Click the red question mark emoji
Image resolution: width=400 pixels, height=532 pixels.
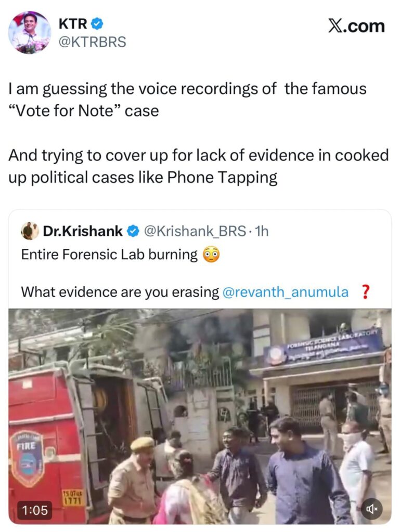coord(365,292)
